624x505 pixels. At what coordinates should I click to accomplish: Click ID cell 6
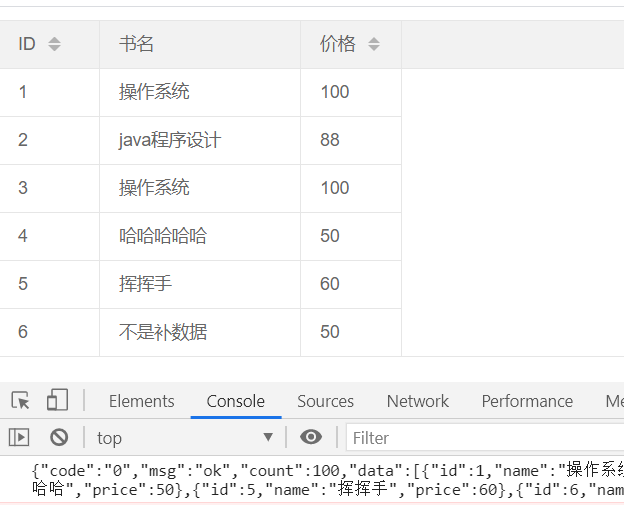click(x=49, y=332)
